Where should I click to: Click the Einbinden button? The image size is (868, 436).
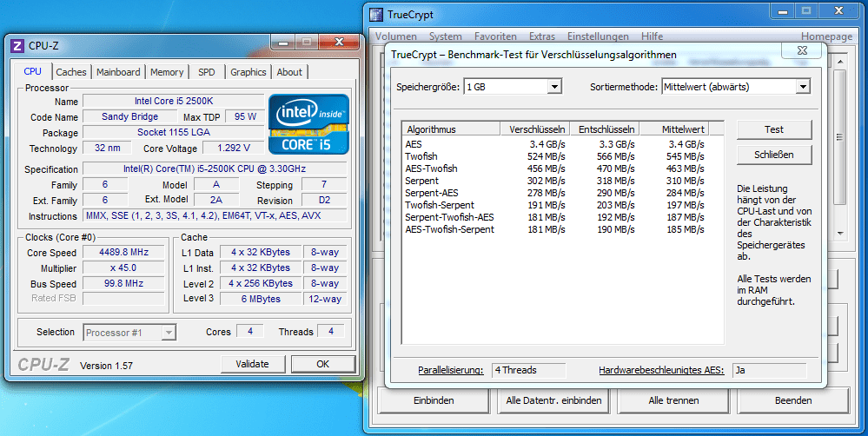point(434,400)
